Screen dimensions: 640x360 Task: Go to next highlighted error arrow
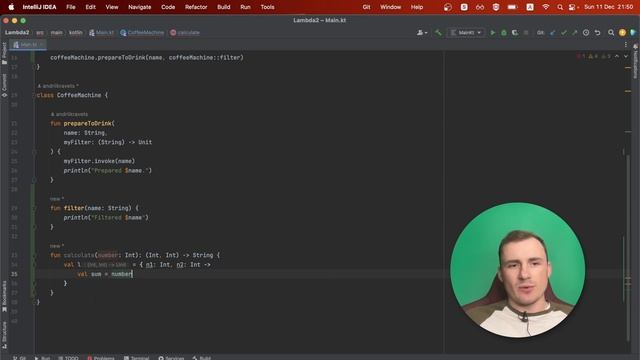pyautogui.click(x=626, y=56)
